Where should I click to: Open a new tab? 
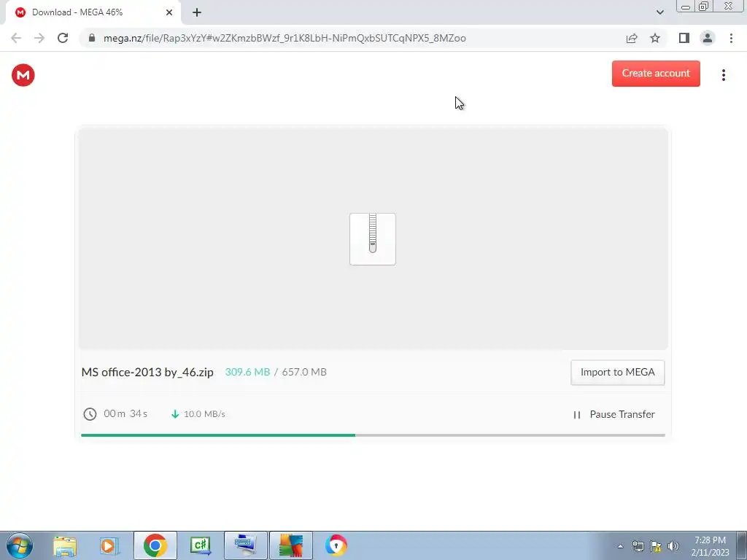(197, 12)
